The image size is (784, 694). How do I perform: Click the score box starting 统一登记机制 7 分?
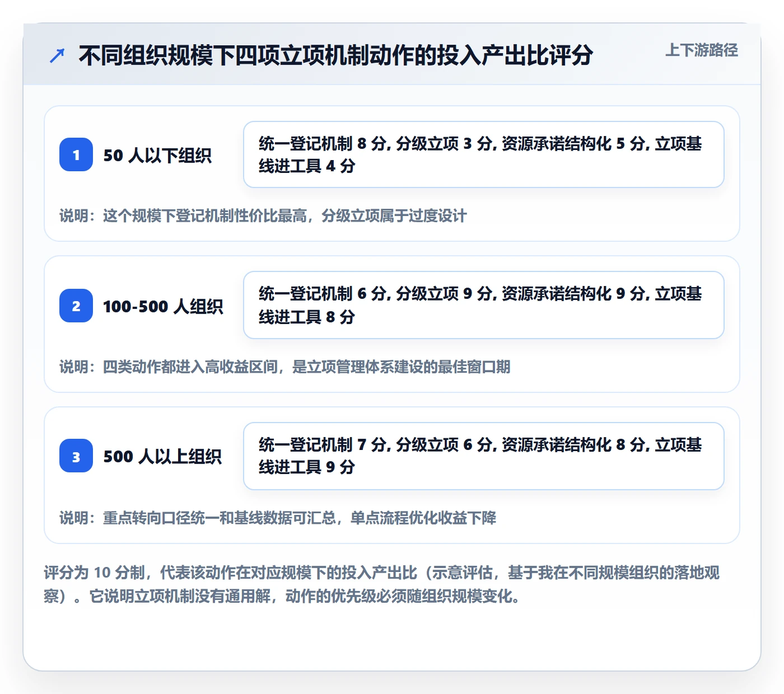point(484,456)
